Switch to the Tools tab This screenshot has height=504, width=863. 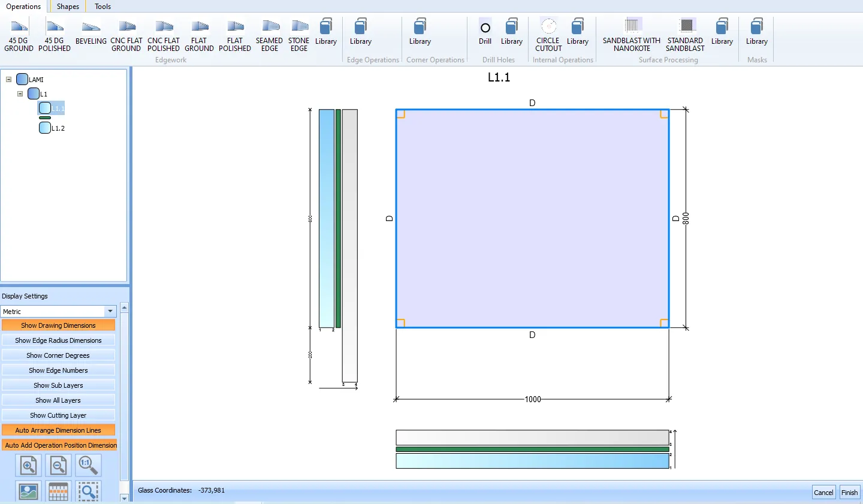[x=102, y=7]
